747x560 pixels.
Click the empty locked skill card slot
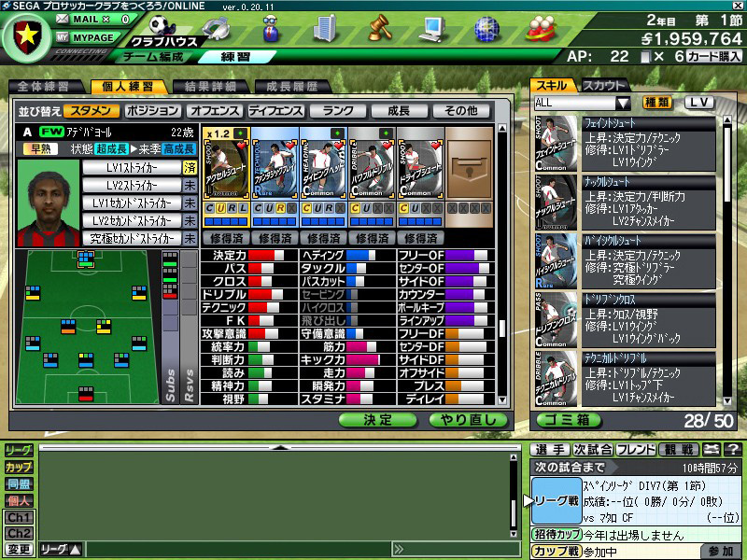tap(470, 169)
